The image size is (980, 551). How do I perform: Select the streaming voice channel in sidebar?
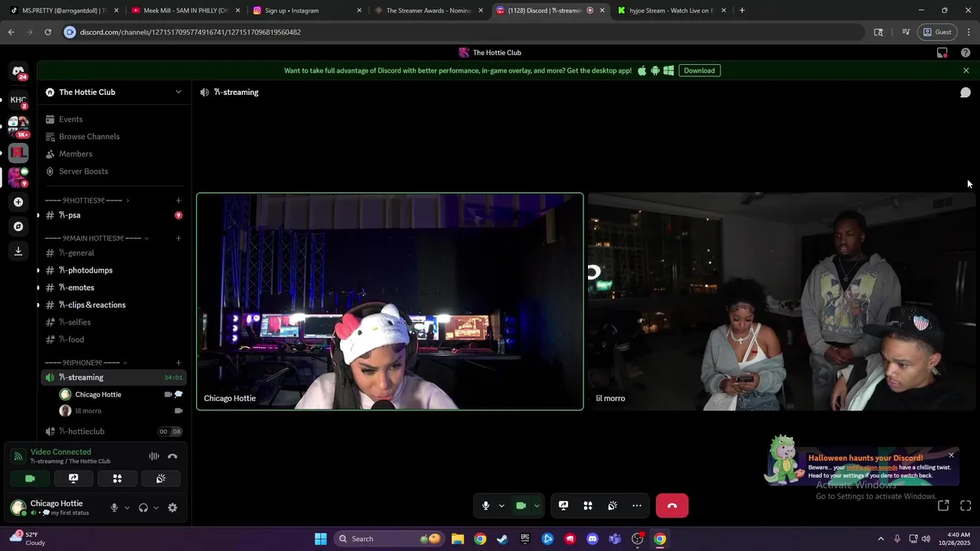[x=113, y=377]
